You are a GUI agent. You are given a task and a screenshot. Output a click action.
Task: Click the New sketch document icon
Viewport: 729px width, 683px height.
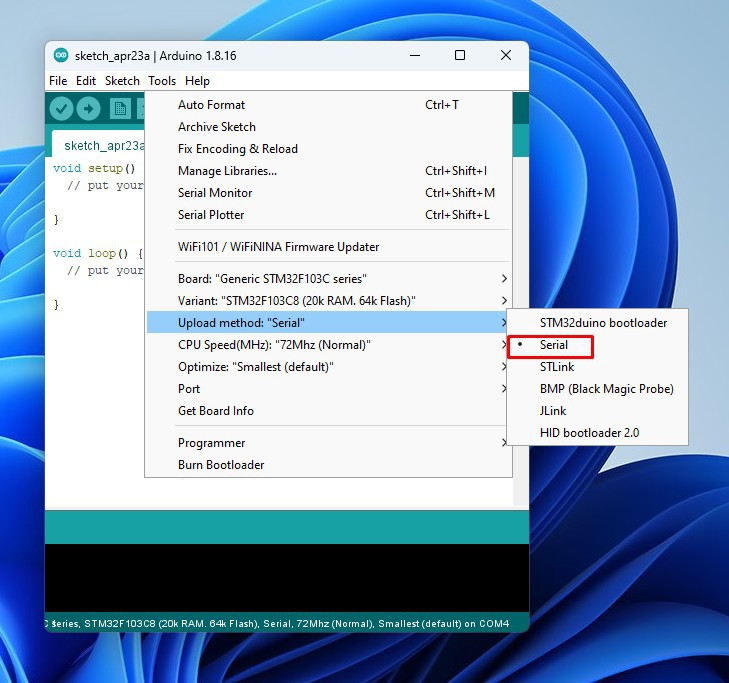(x=120, y=108)
